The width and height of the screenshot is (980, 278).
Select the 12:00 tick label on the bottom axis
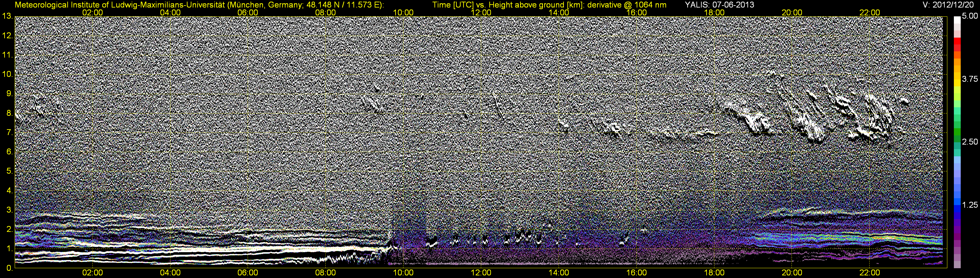pos(481,273)
